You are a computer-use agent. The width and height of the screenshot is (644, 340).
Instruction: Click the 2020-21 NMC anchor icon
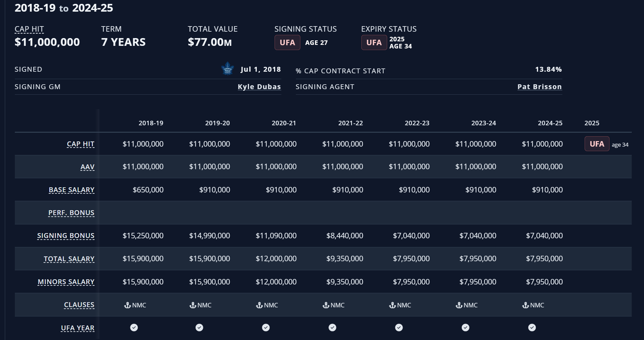pos(259,305)
